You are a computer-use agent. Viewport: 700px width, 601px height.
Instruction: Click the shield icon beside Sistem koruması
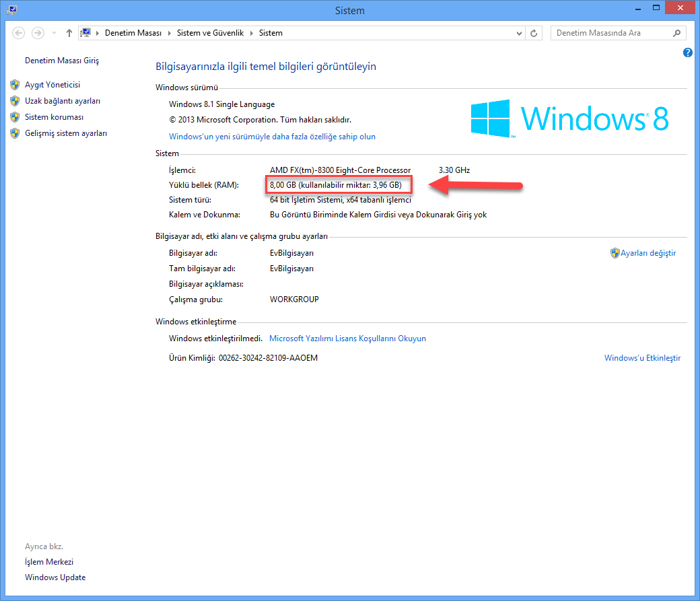pyautogui.click(x=15, y=117)
